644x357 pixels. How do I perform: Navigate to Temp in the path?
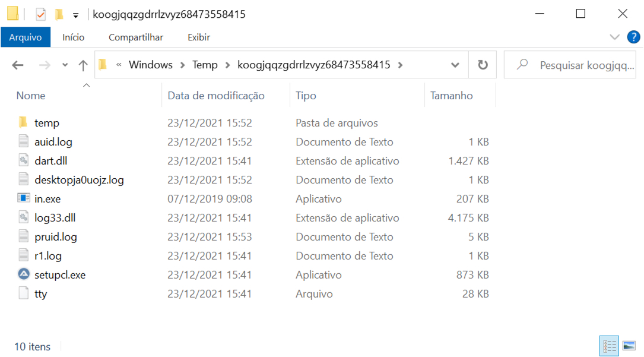point(205,65)
